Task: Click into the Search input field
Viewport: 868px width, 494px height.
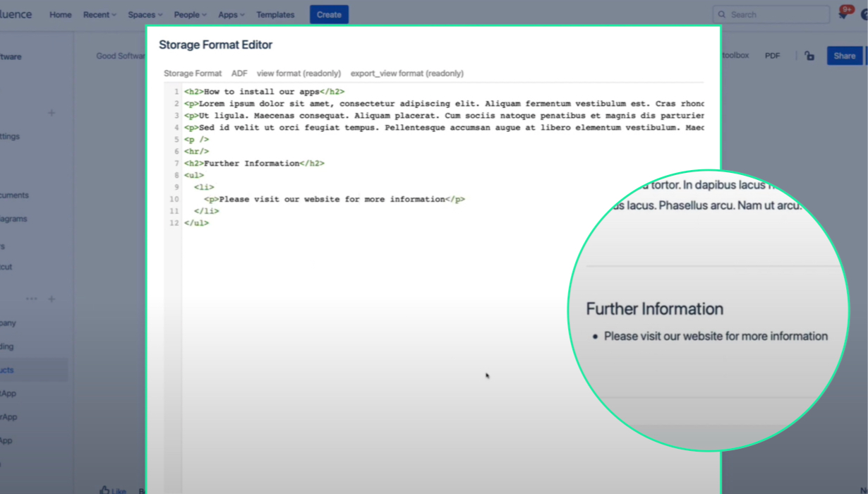Action: click(x=771, y=14)
